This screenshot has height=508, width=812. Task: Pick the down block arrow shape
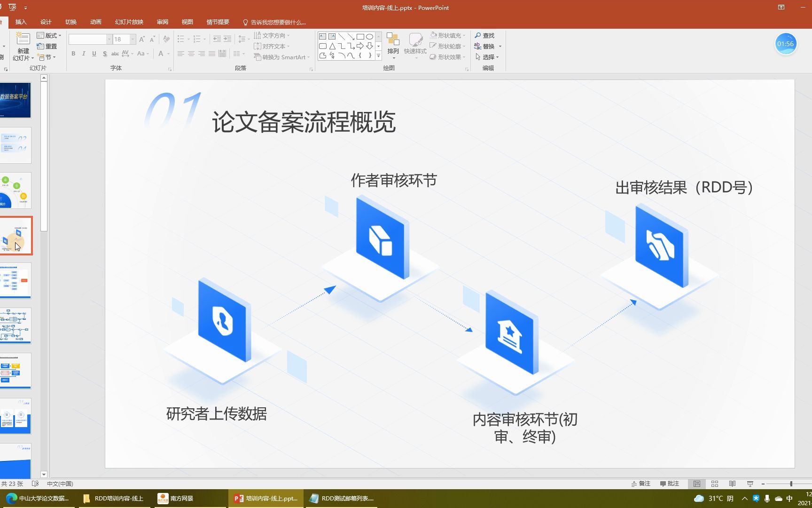[x=370, y=46]
